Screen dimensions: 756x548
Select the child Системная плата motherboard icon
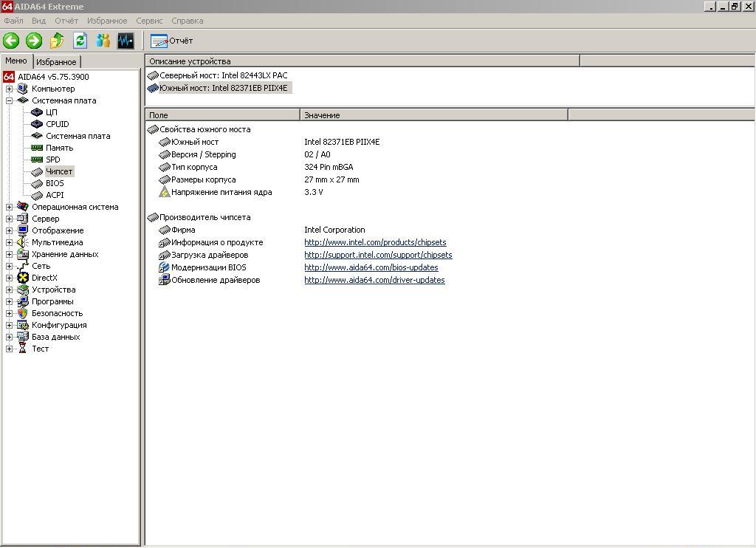pos(37,136)
